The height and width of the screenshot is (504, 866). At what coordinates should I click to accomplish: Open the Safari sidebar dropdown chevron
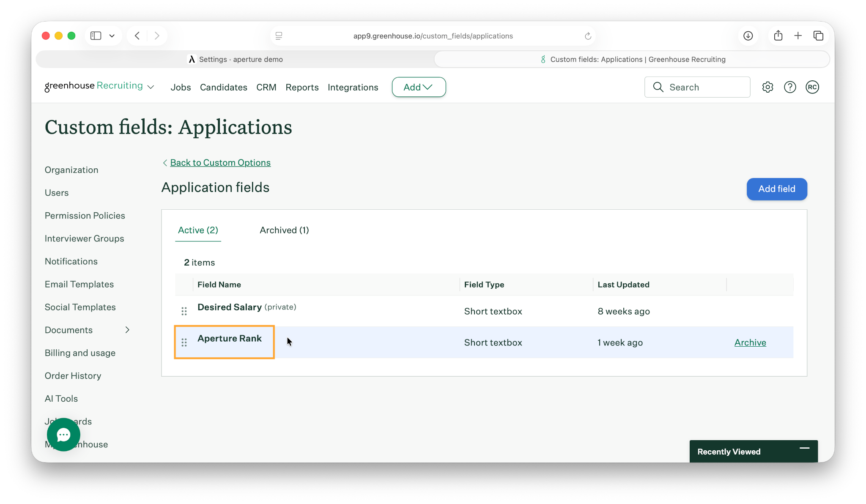[112, 36]
